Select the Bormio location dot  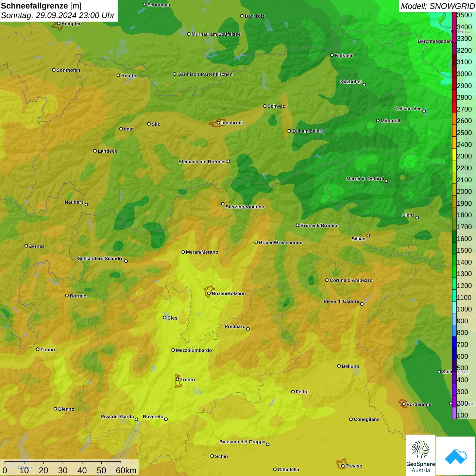(67, 295)
